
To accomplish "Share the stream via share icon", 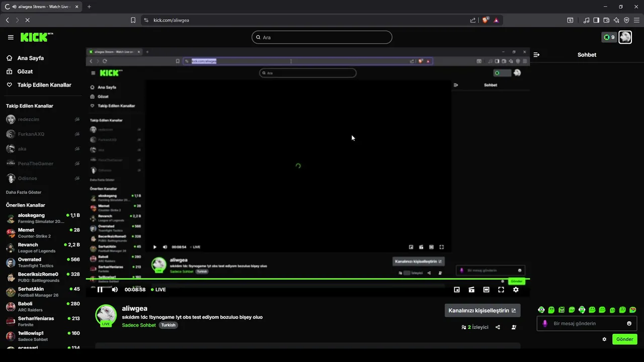I will coord(498,327).
